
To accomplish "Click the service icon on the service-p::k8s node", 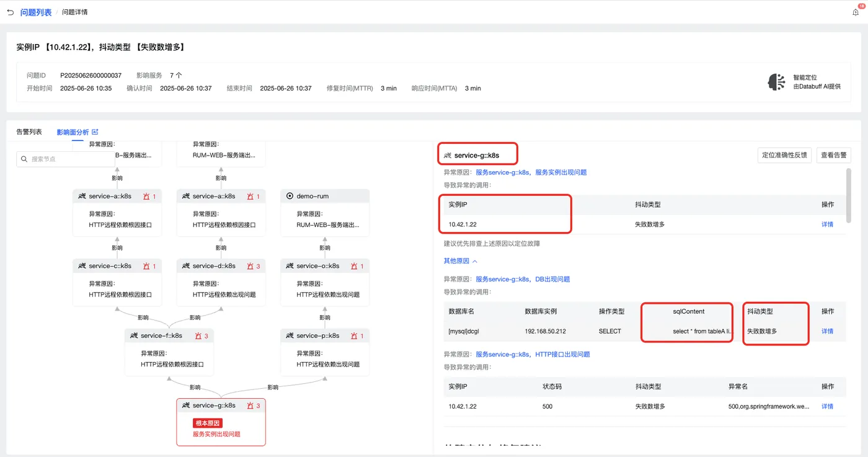I will click(x=290, y=335).
